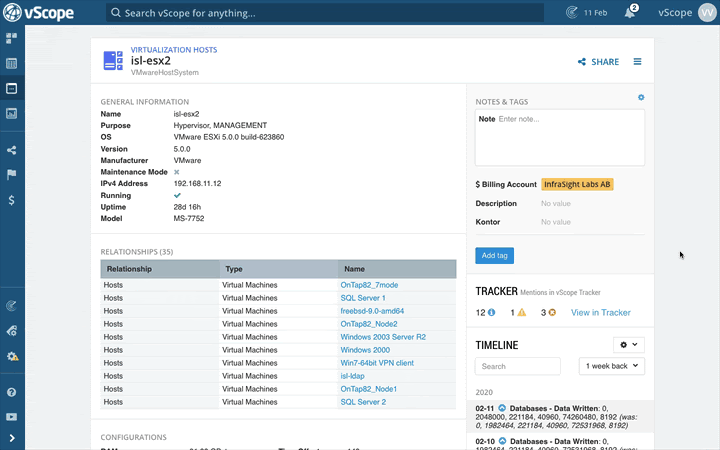The image size is (720, 450).
Task: Click the Add tag button
Action: tap(495, 255)
